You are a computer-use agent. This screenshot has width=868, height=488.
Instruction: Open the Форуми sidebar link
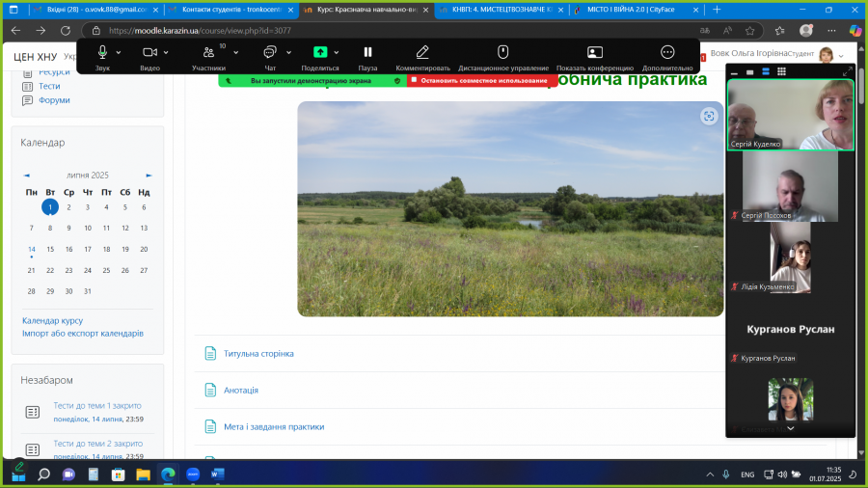coord(54,100)
